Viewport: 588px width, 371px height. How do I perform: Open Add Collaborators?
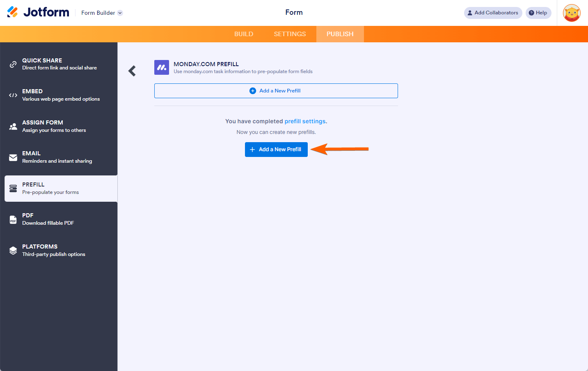coord(493,13)
